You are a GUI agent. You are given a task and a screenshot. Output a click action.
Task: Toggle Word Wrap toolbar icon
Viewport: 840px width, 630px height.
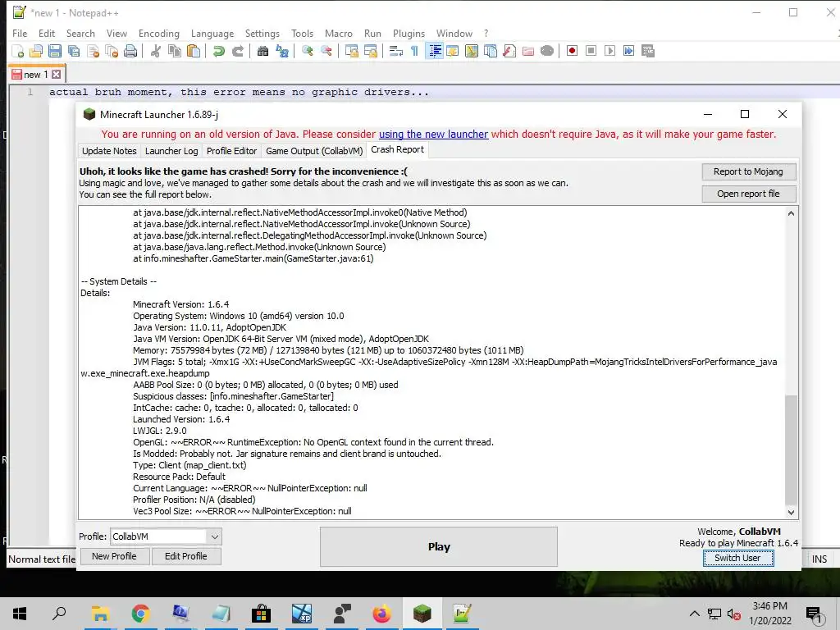click(396, 51)
